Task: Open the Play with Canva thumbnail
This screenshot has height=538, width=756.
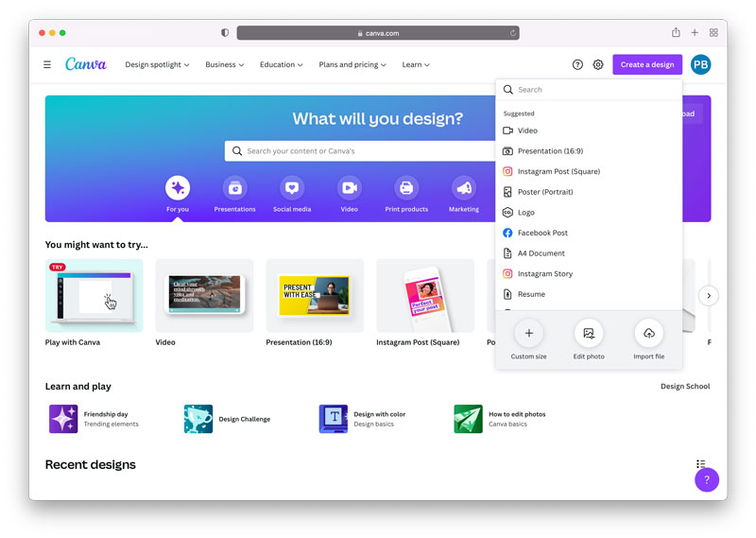Action: (x=94, y=296)
